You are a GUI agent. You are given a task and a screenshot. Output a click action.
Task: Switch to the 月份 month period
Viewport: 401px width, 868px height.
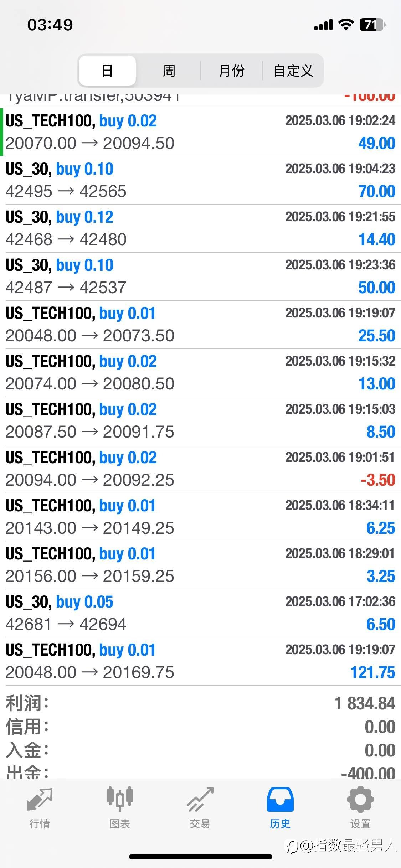[x=232, y=71]
